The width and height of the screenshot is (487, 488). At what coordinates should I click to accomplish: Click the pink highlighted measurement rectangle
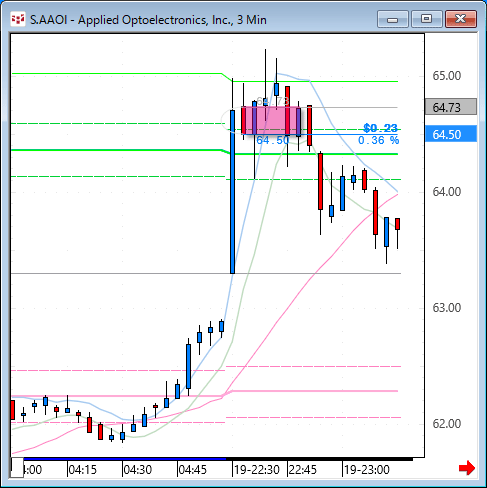pyautogui.click(x=271, y=120)
